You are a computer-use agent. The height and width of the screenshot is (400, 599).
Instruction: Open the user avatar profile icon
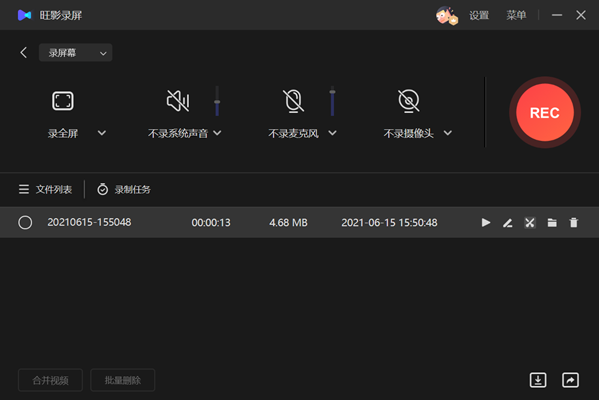(446, 15)
